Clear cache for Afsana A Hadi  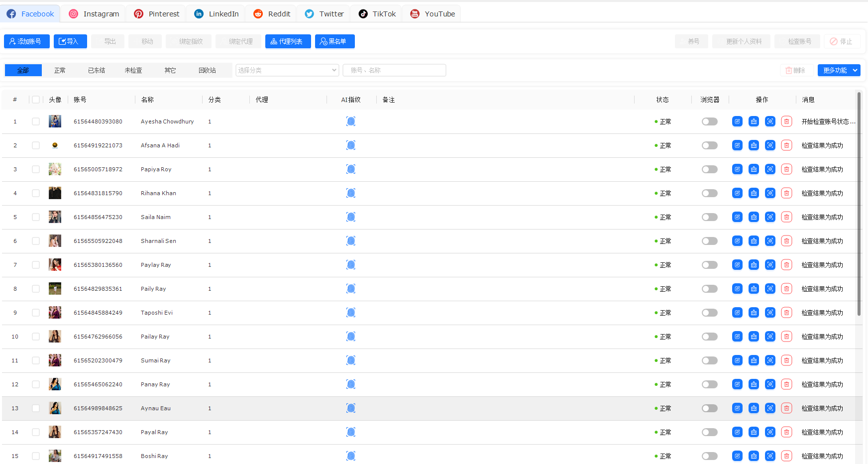pos(754,145)
